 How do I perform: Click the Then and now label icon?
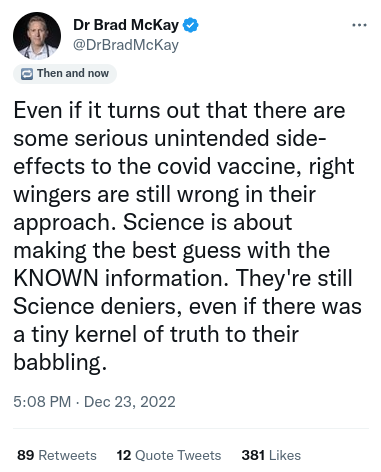(x=27, y=74)
